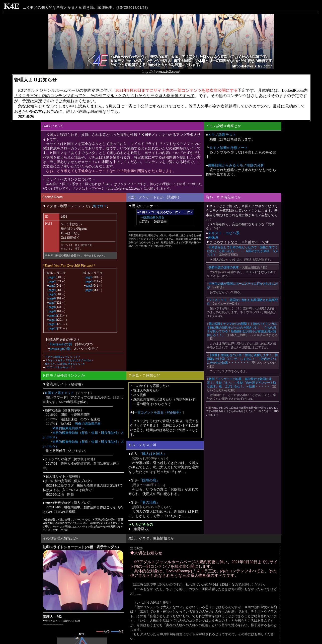Click the ID value 1904
The width and height of the screenshot is (322, 644).
click(64, 217)
